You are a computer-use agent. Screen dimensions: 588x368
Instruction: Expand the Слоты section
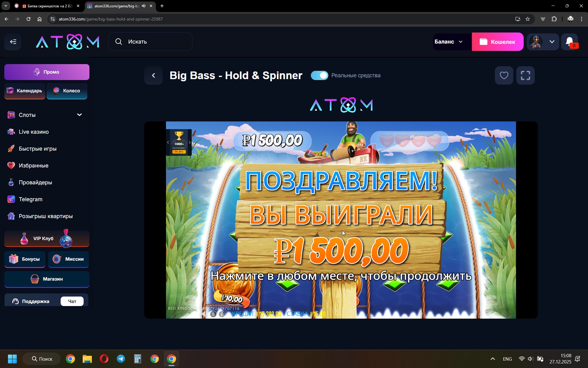[79, 115]
